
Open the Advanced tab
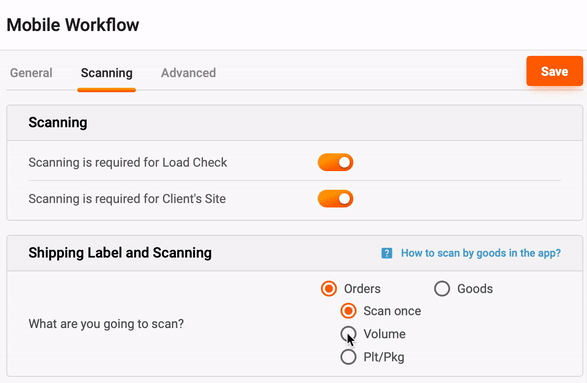pyautogui.click(x=188, y=73)
